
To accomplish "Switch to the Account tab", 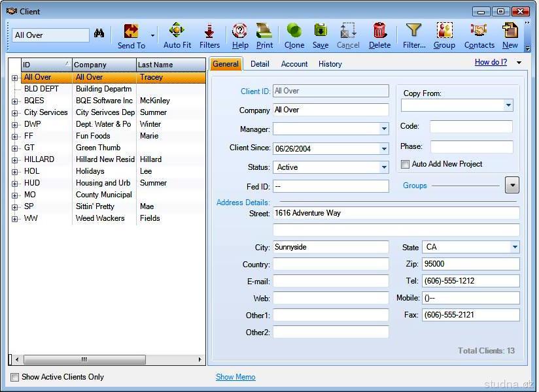I will pos(294,64).
